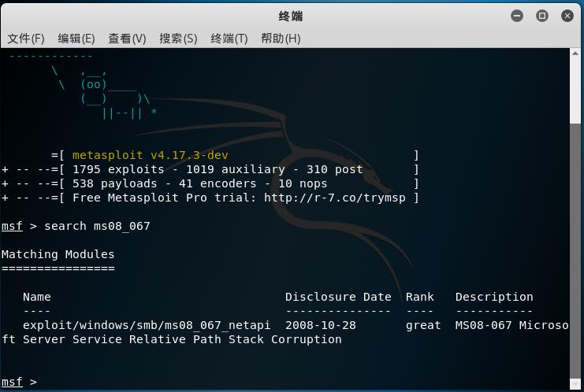Click 'exploit/windows/smb/ms08_067_netapi' module name
584x392 pixels.
(x=147, y=325)
